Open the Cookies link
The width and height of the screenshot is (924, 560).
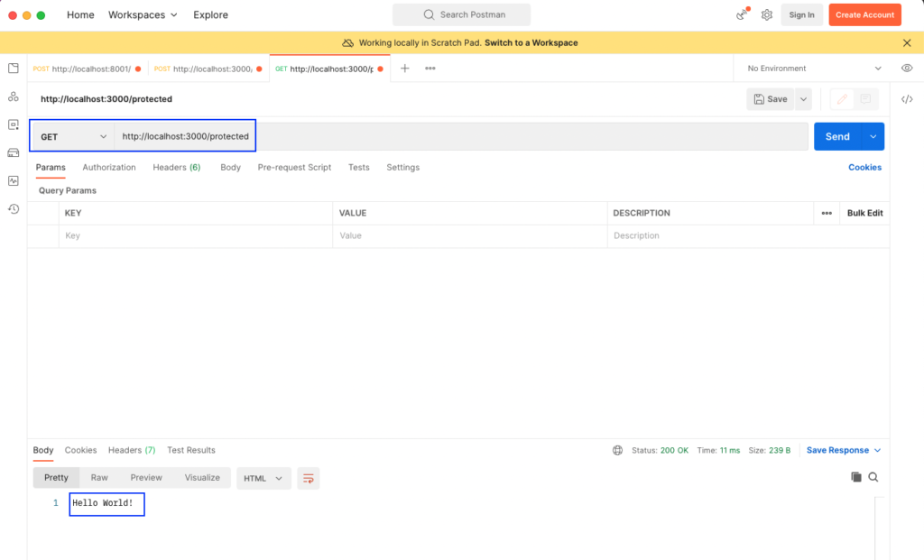[x=864, y=167]
